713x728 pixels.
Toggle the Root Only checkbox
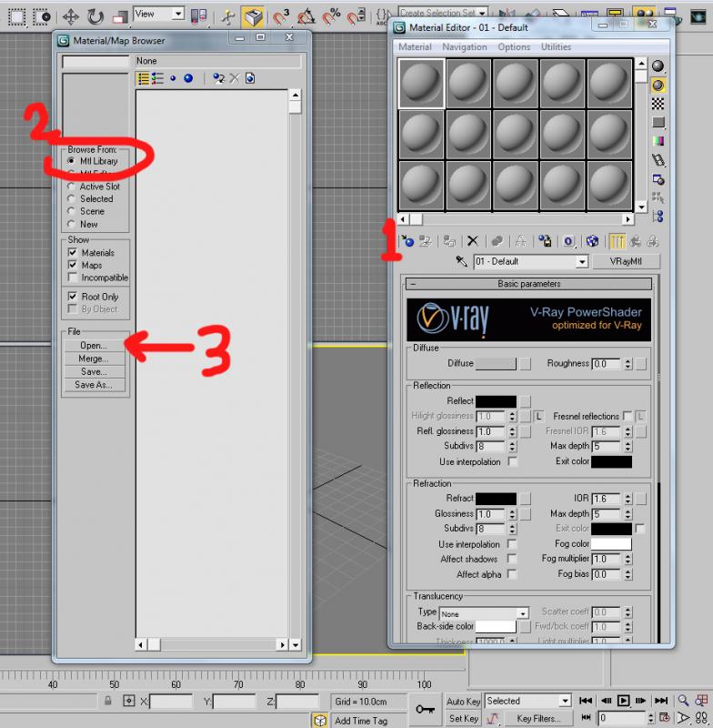pyautogui.click(x=73, y=297)
